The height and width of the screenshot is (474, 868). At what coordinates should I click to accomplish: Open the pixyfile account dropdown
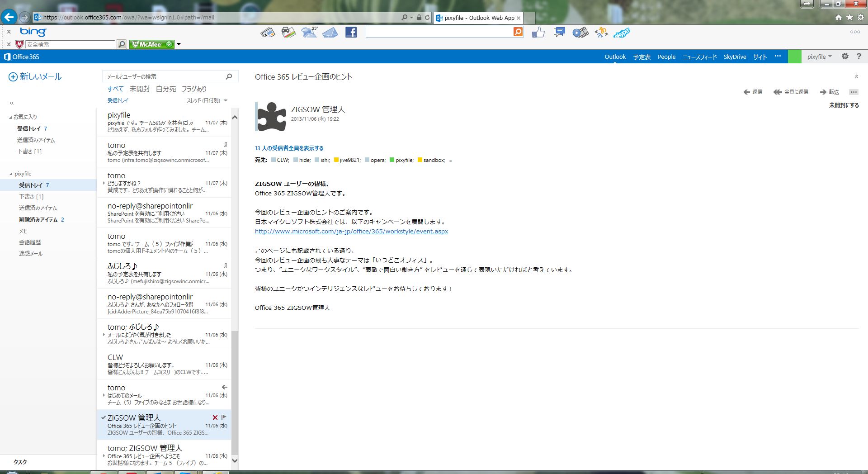tap(819, 57)
